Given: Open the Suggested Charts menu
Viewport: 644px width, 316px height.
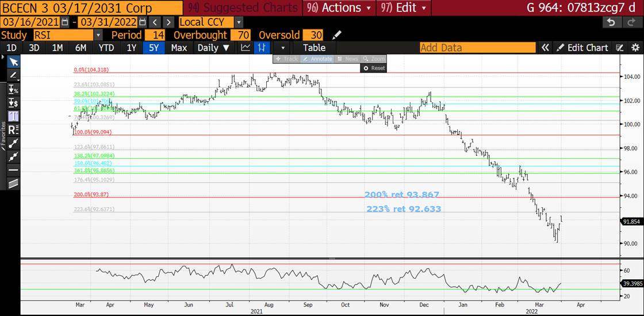Looking at the screenshot, I should click(x=242, y=7).
